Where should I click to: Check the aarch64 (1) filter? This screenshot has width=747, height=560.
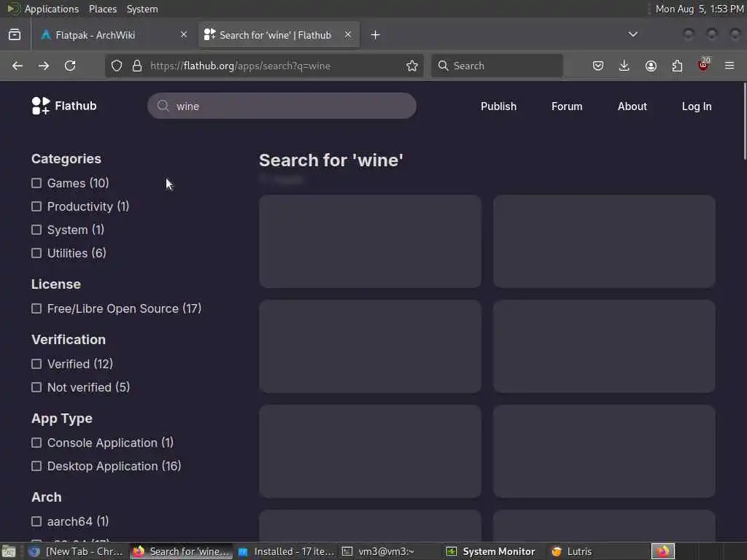[x=36, y=521]
